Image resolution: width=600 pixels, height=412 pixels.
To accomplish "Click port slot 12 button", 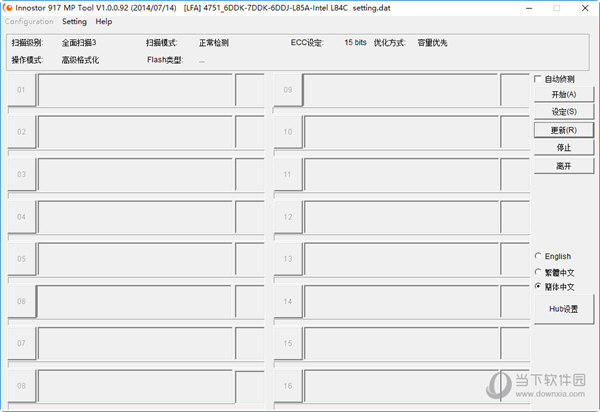I will 288,217.
